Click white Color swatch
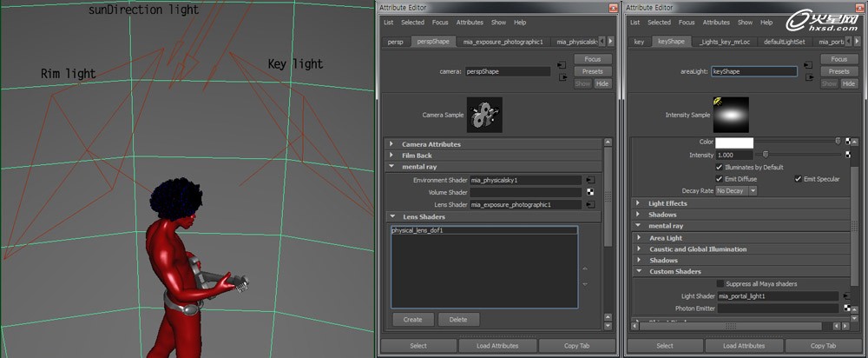The image size is (868, 358). 734,143
